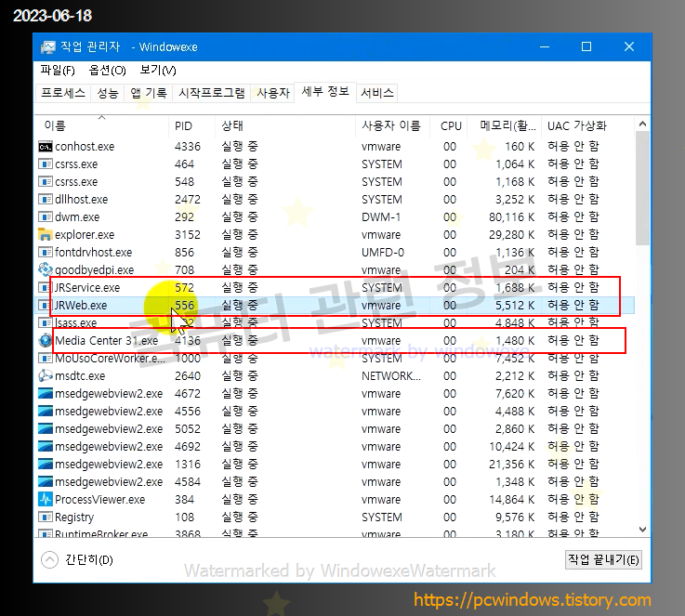Screen dimensions: 685x616
Task: Switch to the 성능 tab
Action: coord(108,93)
